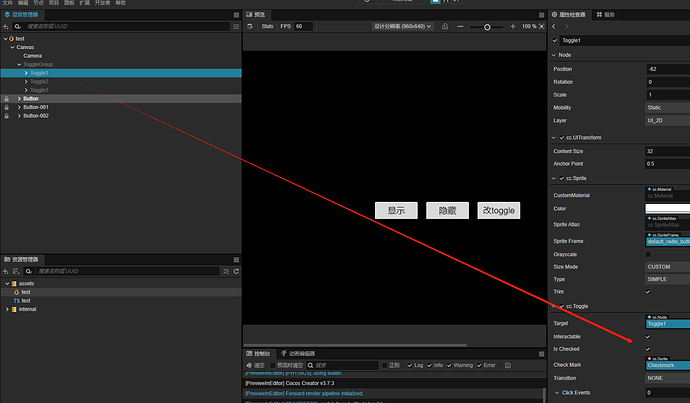Disable the cc.UITransform component checkbox
This screenshot has width=690, height=403.
point(562,138)
